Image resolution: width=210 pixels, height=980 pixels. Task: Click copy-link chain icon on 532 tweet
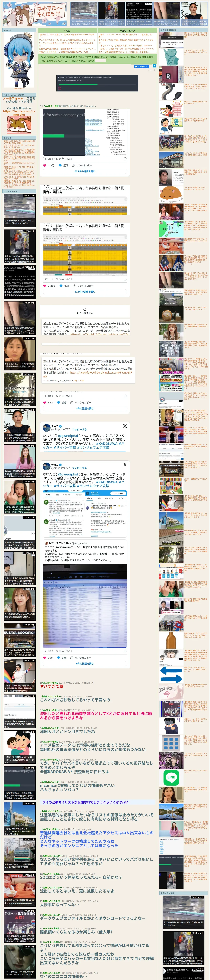click(72, 402)
